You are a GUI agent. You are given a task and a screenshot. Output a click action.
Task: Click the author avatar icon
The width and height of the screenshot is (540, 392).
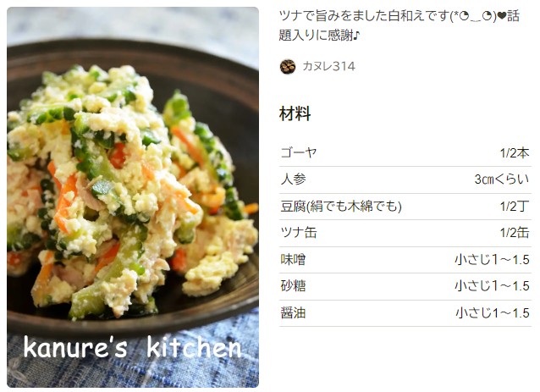point(288,67)
